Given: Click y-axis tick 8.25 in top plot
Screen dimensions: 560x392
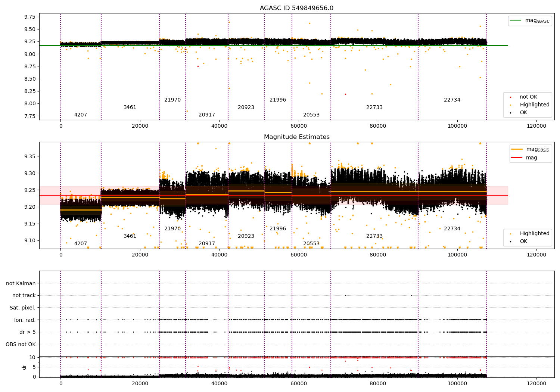Looking at the screenshot, I should [x=29, y=91].
